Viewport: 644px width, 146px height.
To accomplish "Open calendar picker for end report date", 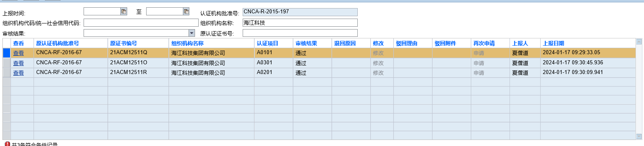I will (x=186, y=12).
